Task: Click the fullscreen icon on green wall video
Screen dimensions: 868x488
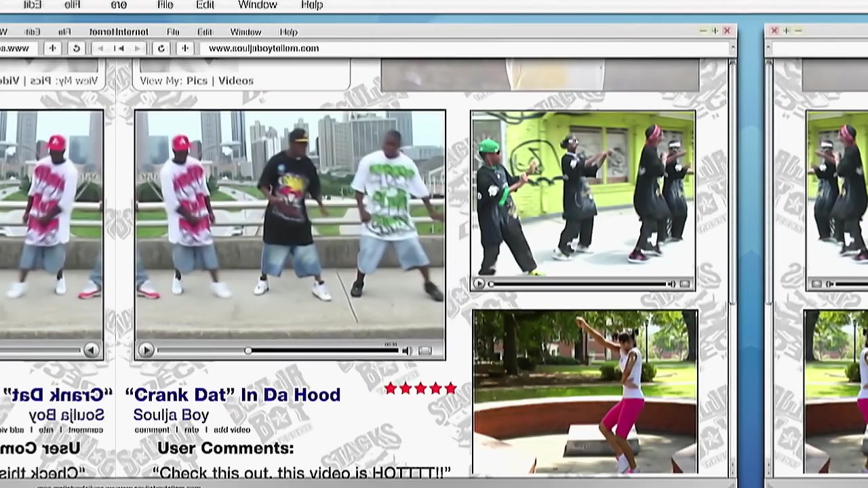Action: (x=685, y=285)
